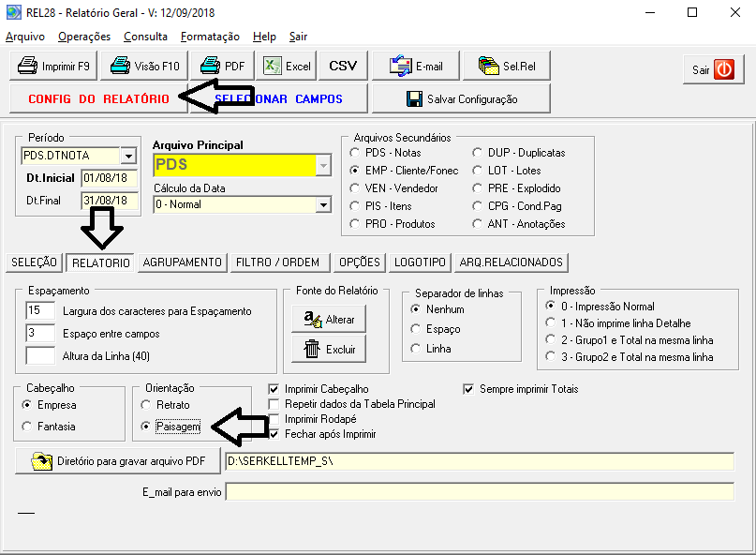Switch to the LOGOTIPO tab
Viewport: 756px width, 555px height.
click(x=420, y=262)
